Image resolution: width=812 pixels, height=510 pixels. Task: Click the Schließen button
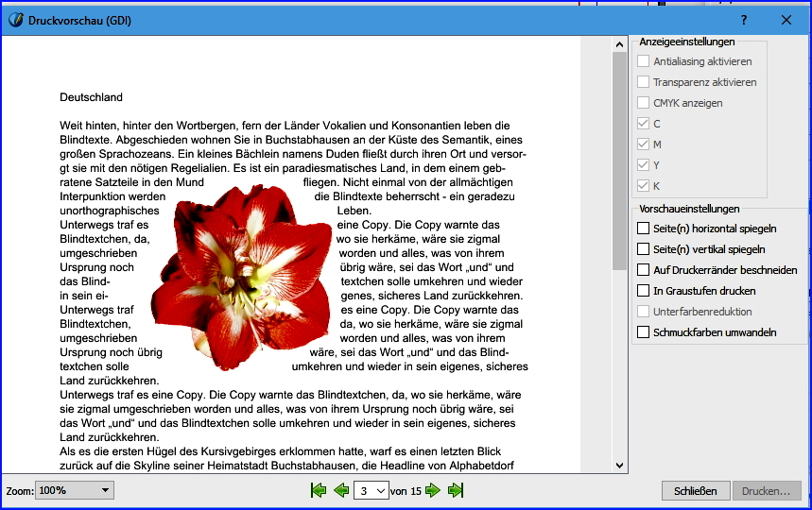696,491
